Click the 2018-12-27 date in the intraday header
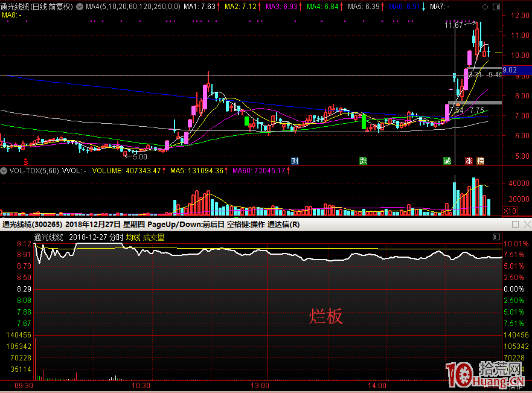The height and width of the screenshot is (393, 532). [88, 237]
